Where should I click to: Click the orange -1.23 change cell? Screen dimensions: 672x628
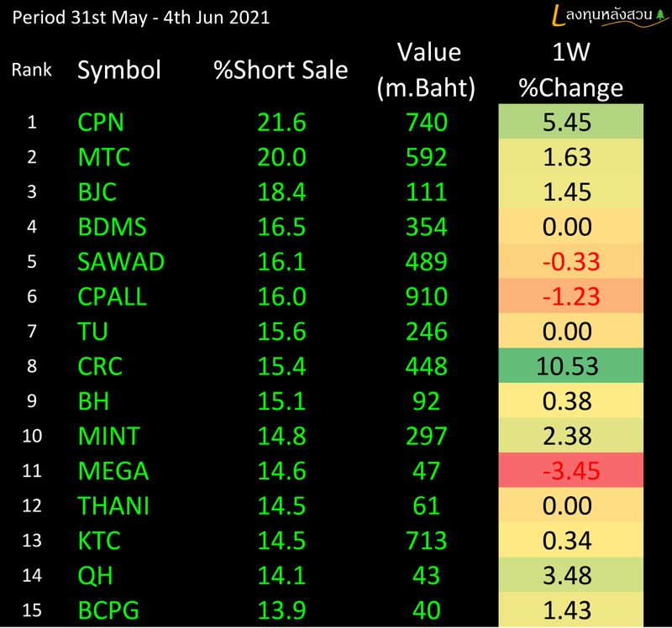[570, 296]
